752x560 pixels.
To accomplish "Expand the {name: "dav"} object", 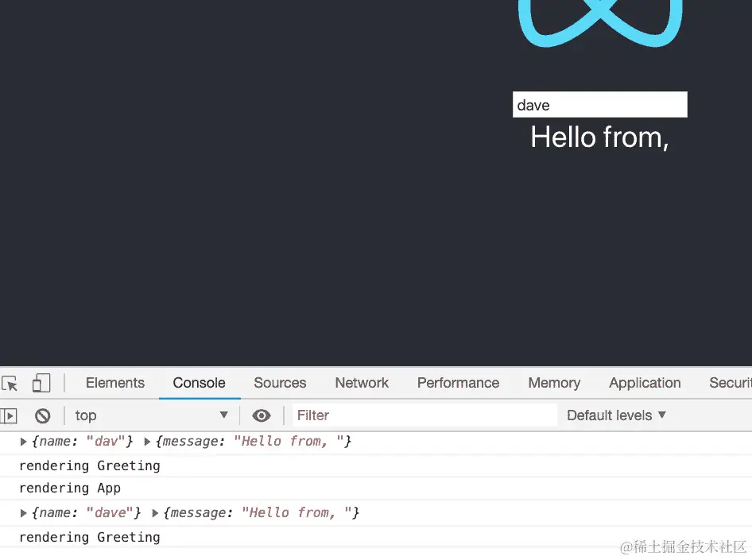I will coord(23,442).
